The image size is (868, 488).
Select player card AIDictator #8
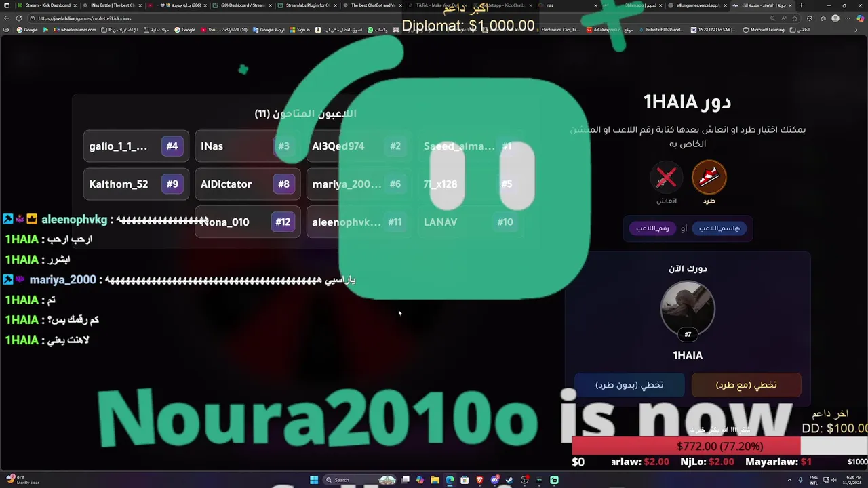248,184
